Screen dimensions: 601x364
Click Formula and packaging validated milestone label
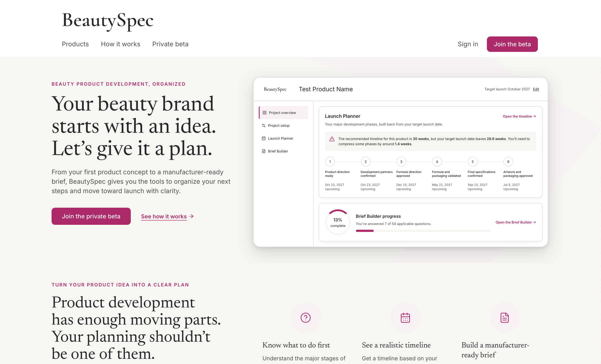[446, 174]
